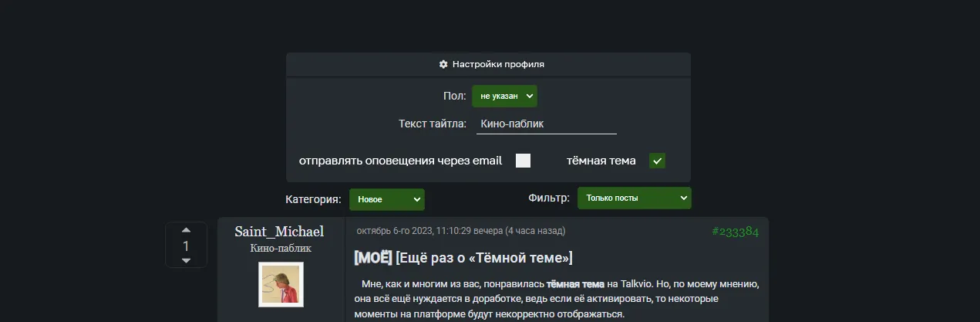The height and width of the screenshot is (322, 980).
Task: Click the Кино-паблик title under Saint_Michael
Action: click(x=281, y=249)
